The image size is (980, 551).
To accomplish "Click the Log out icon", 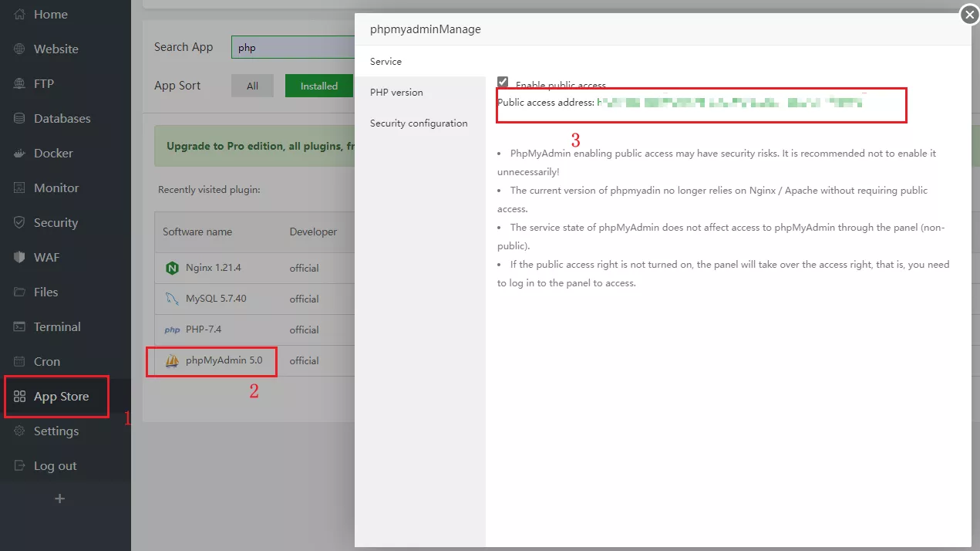I will tap(20, 466).
